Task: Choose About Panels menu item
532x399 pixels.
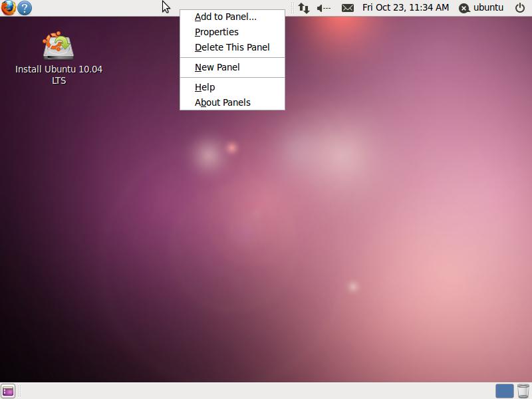Action: (232, 102)
